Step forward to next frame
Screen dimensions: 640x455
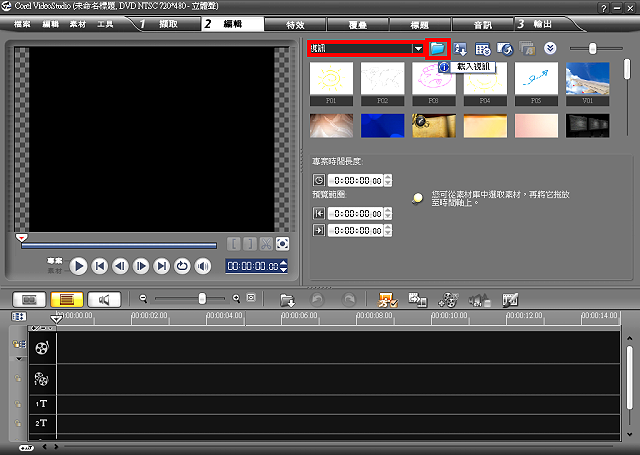pyautogui.click(x=141, y=266)
